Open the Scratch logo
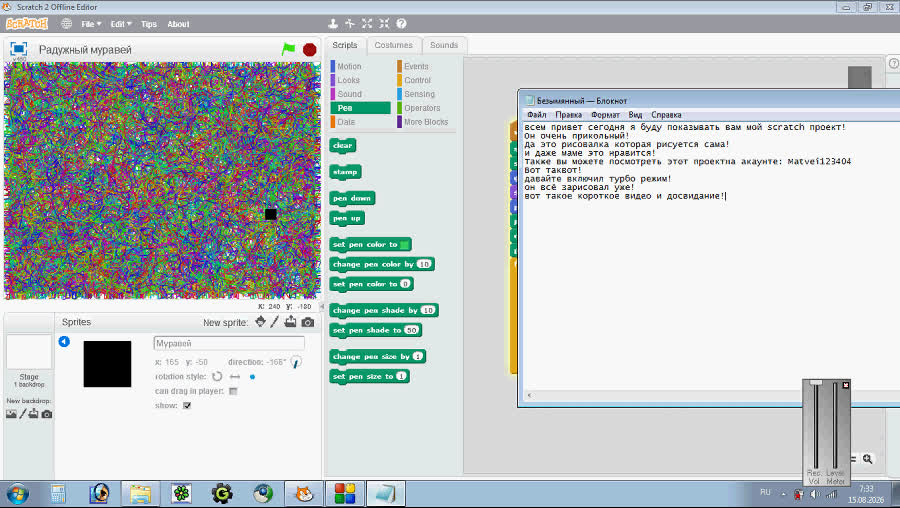 click(26, 24)
